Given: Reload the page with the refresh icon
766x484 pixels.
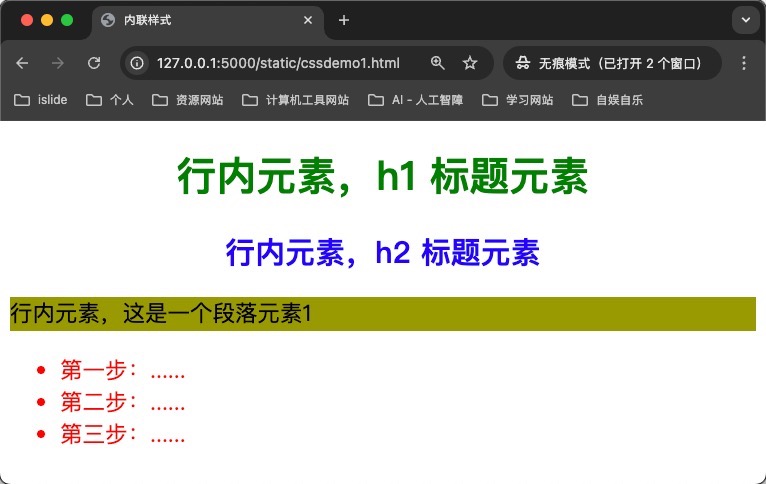Looking at the screenshot, I should click(x=94, y=63).
